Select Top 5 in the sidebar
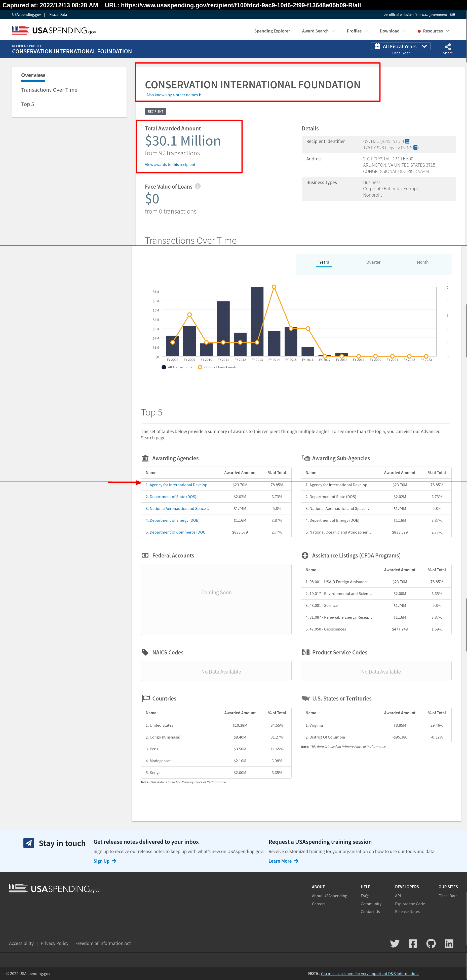The image size is (467, 980). tap(27, 104)
